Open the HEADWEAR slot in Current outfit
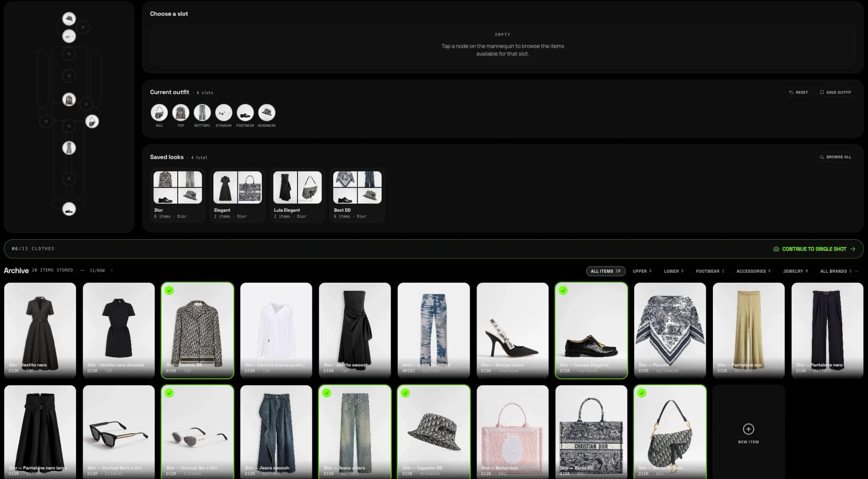The image size is (868, 479). coord(267,113)
